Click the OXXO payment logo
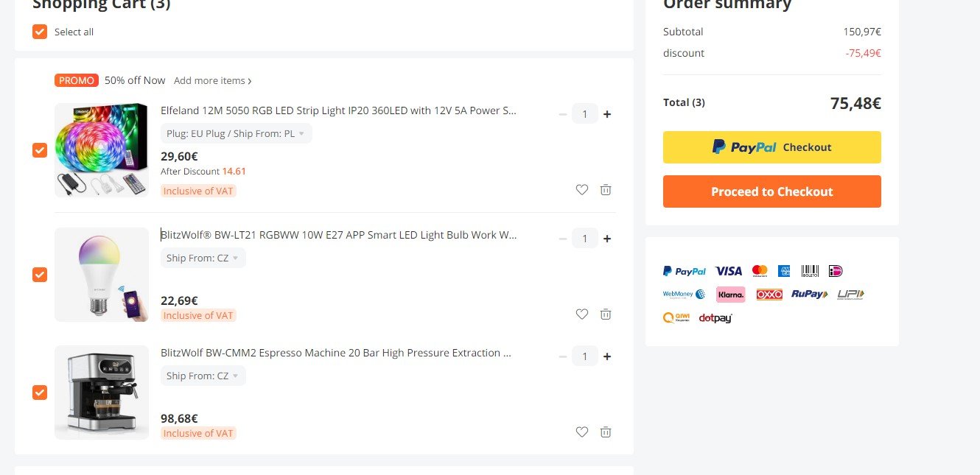This screenshot has width=980, height=475. pos(769,295)
